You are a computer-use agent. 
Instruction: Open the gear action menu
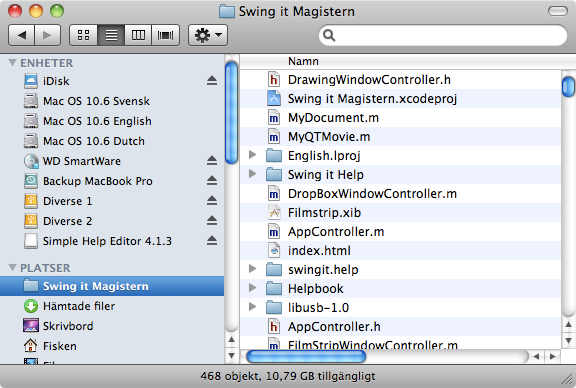tap(208, 35)
